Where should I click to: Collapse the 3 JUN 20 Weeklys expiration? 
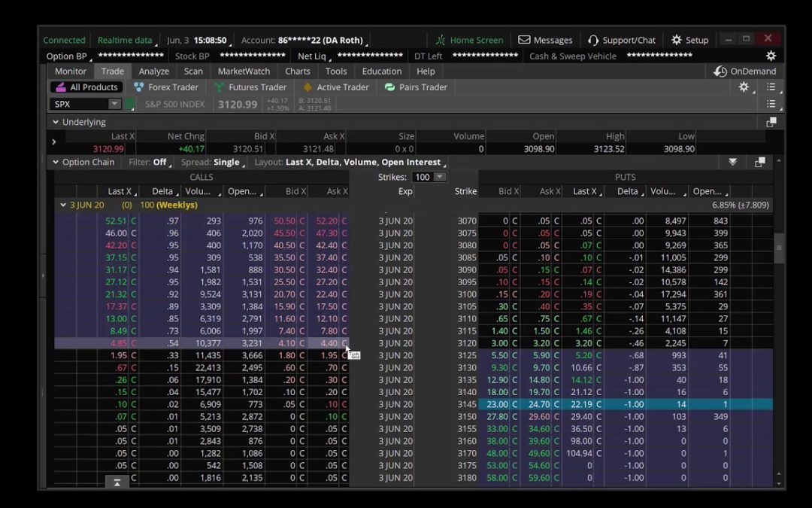pos(63,204)
